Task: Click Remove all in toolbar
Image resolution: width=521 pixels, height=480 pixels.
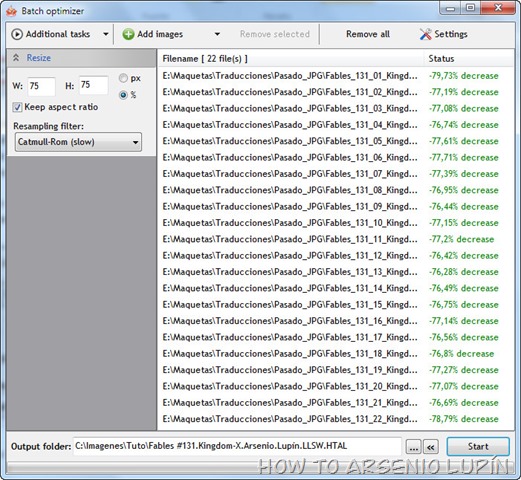Action: (x=368, y=34)
